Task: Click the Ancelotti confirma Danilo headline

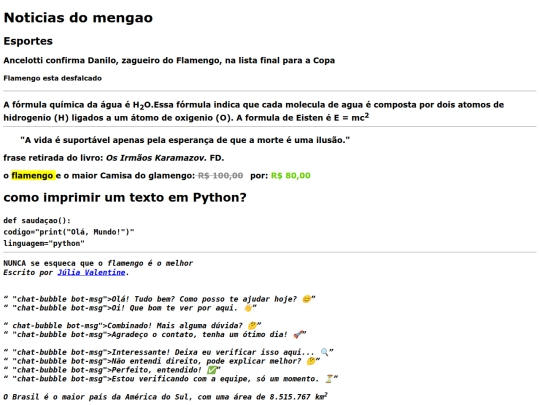Action: pyautogui.click(x=169, y=61)
